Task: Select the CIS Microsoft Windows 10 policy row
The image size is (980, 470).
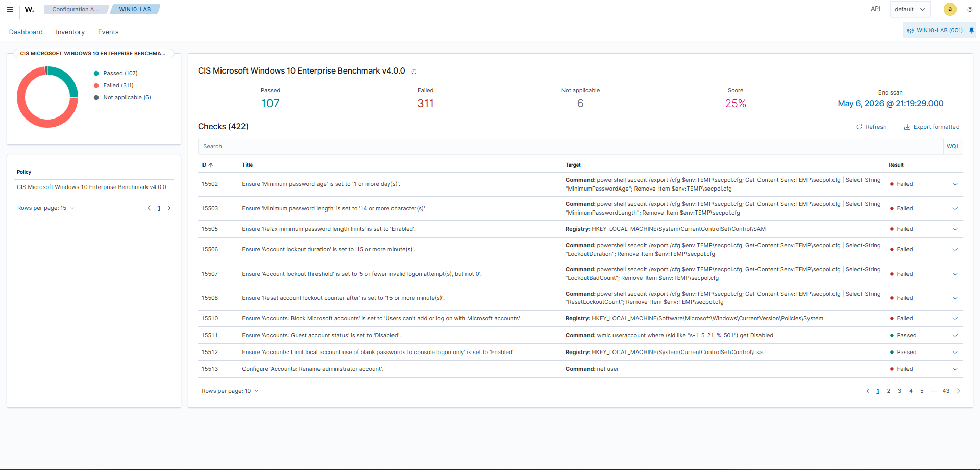Action: point(94,187)
